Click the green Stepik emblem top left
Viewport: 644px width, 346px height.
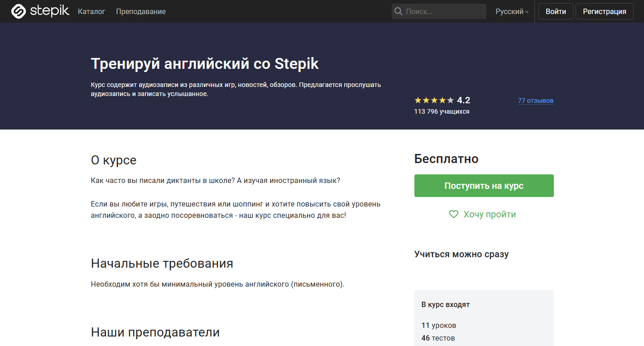click(x=18, y=11)
